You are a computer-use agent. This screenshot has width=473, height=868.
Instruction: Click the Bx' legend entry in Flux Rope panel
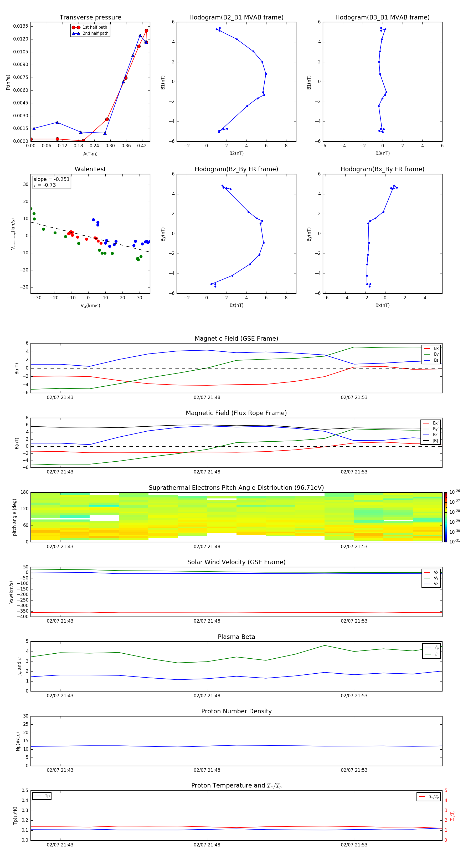point(431,423)
